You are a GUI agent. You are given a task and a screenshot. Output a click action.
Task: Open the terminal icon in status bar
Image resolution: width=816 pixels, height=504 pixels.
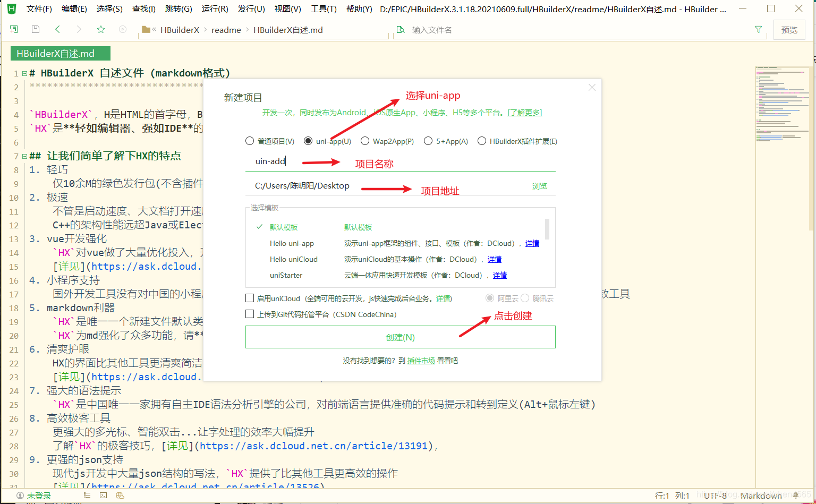point(103,496)
